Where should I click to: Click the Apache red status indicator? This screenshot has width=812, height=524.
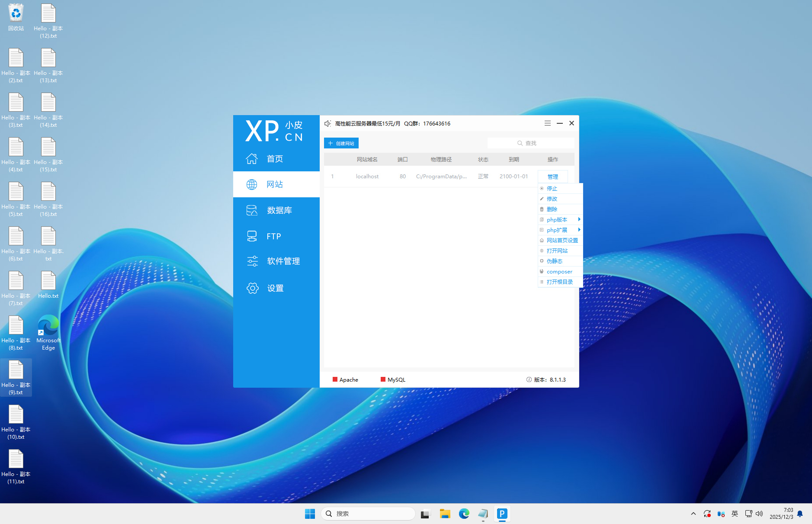point(335,379)
